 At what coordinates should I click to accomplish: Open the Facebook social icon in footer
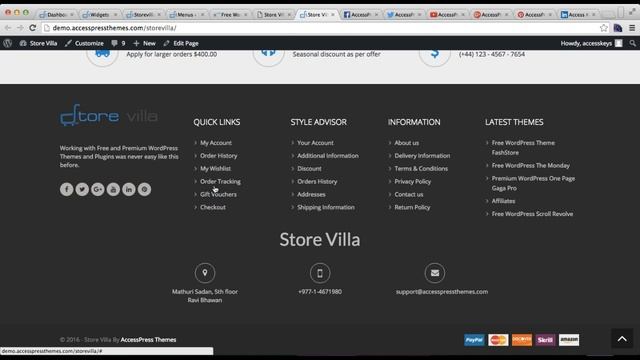point(67,189)
